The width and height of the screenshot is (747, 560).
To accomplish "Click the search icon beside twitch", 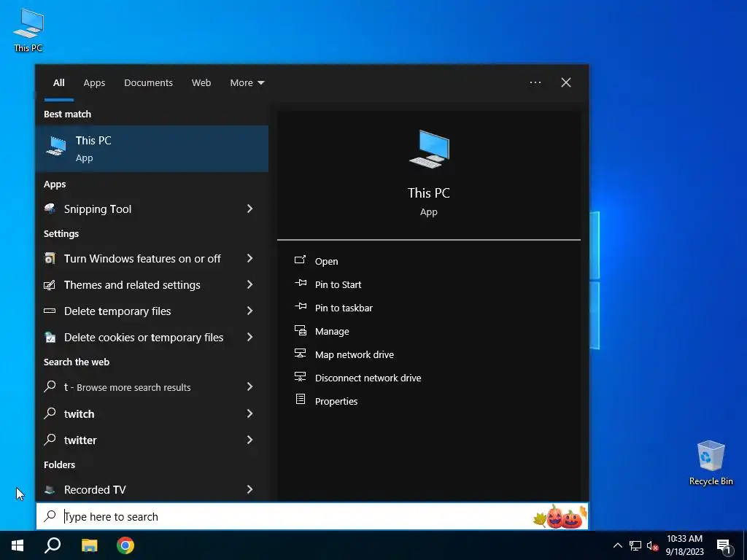I will coord(50,413).
